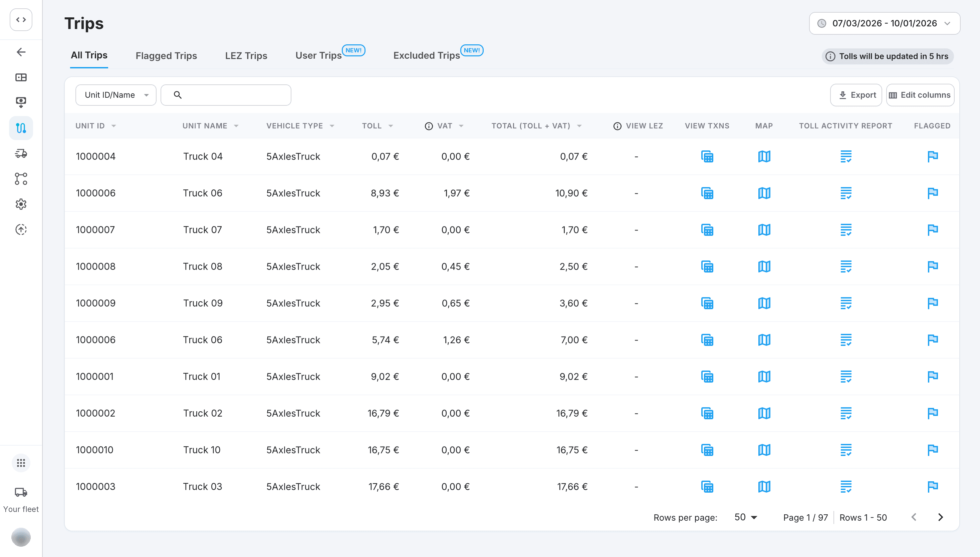Open the Trips route icon in the sidebar
The image size is (980, 557).
[x=21, y=128]
